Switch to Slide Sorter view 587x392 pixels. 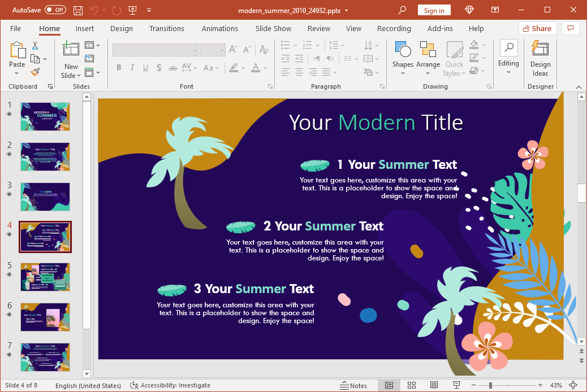pos(412,385)
